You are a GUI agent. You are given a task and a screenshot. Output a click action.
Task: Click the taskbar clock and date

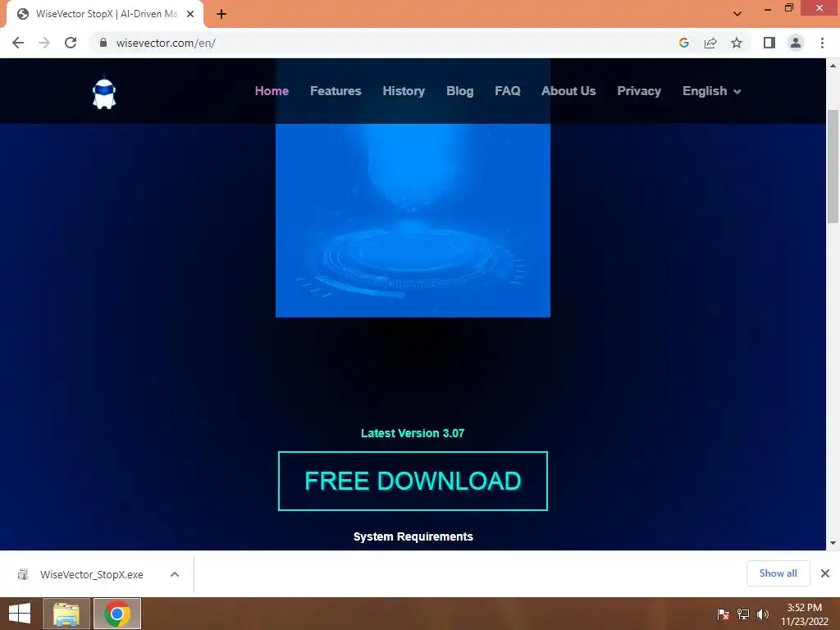[x=804, y=614]
